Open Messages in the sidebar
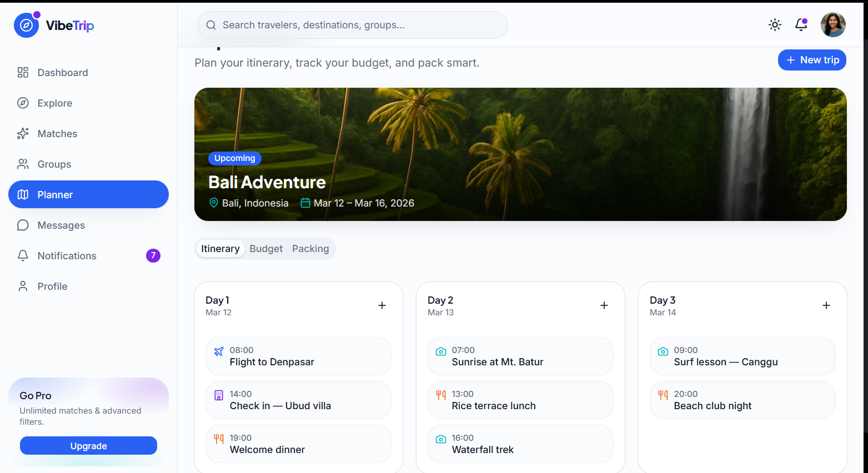 [88, 225]
